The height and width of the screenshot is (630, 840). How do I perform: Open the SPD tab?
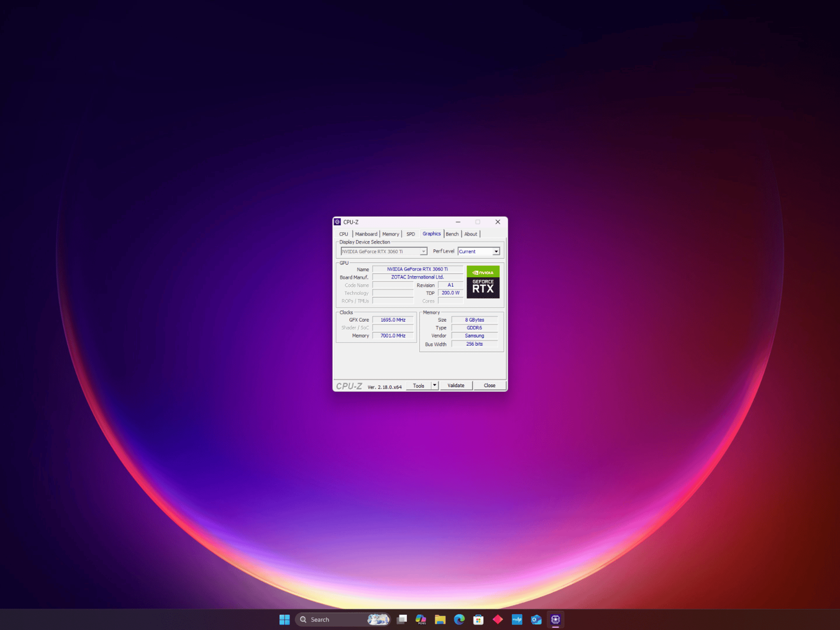411,234
